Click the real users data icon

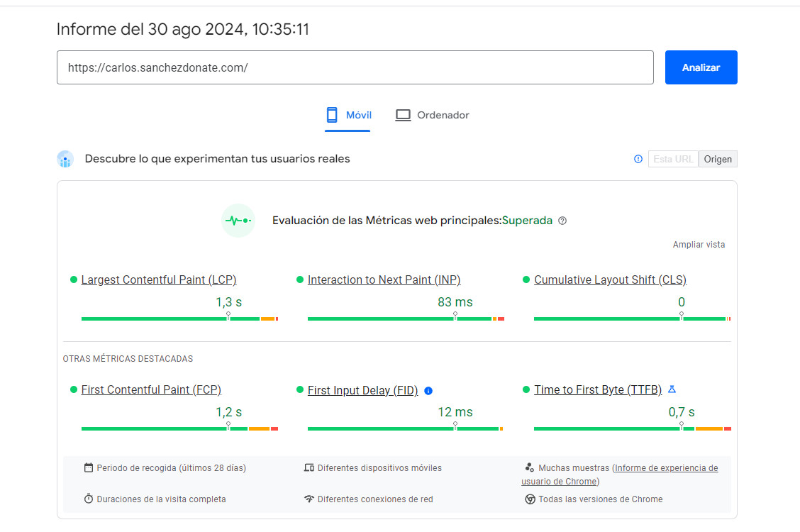[x=65, y=159]
